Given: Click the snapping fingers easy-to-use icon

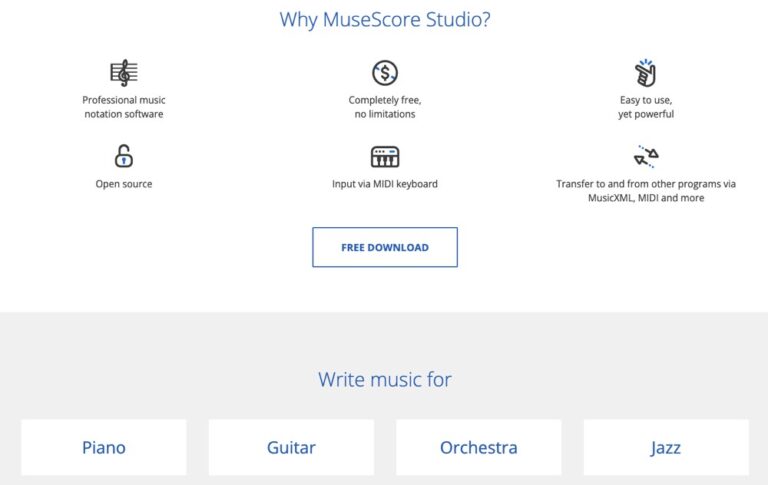Looking at the screenshot, I should 646,73.
